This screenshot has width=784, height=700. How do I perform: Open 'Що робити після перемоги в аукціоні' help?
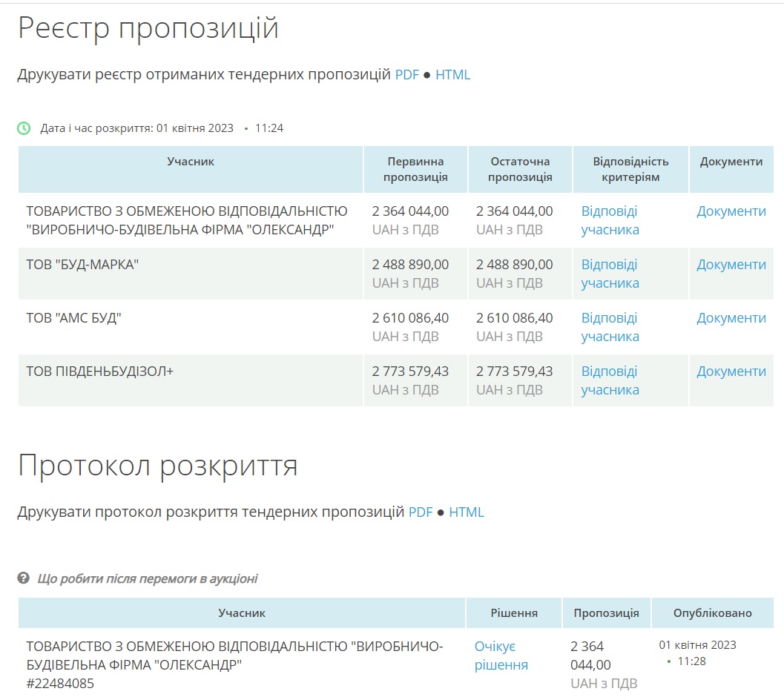(147, 578)
